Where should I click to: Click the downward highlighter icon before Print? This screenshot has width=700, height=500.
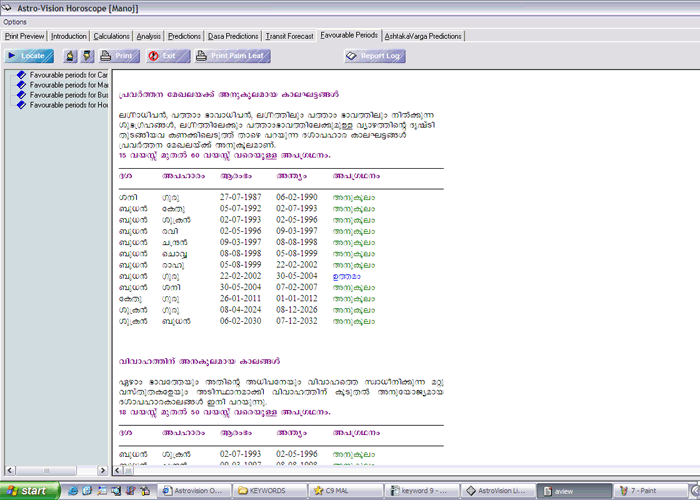(87, 56)
